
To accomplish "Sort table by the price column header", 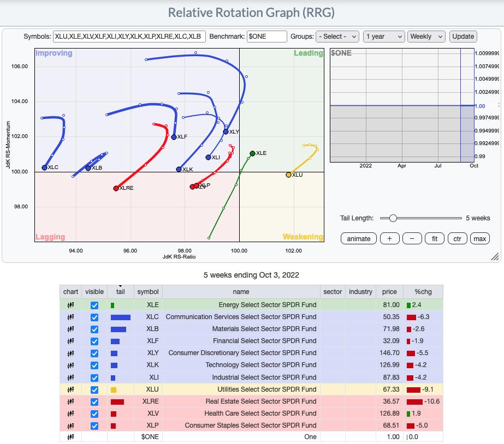I will coord(389,291).
